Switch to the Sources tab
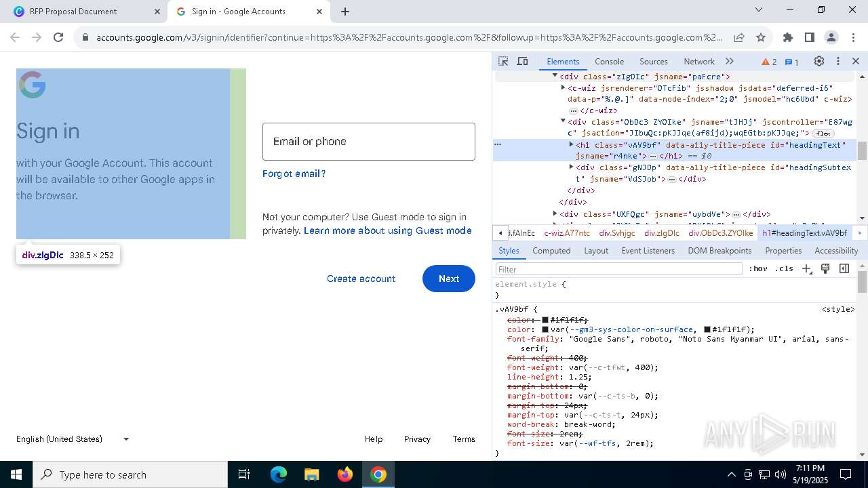Screen dimensions: 868x488 point(653,61)
